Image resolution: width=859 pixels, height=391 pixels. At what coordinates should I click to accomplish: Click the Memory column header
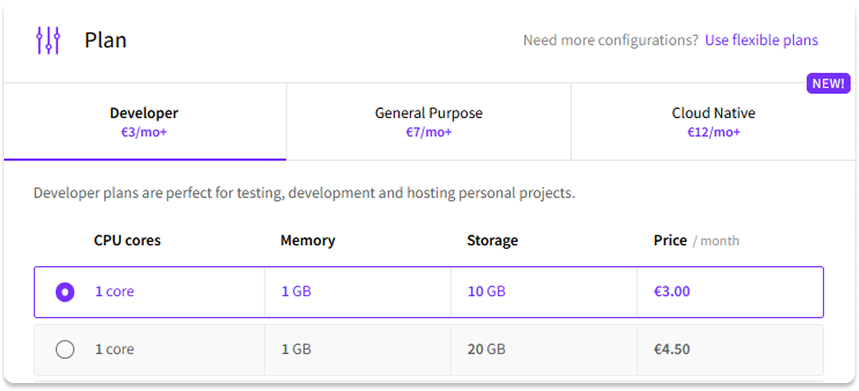tap(307, 240)
